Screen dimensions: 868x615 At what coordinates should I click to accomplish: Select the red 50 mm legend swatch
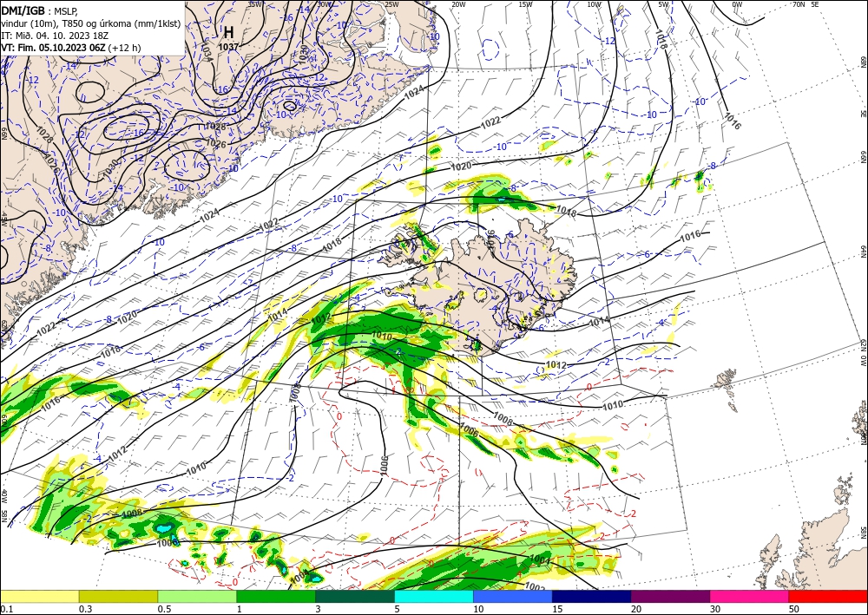[828, 596]
